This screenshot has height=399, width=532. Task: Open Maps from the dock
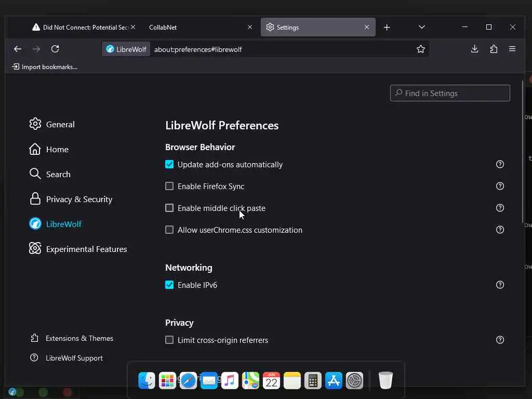[250, 380]
